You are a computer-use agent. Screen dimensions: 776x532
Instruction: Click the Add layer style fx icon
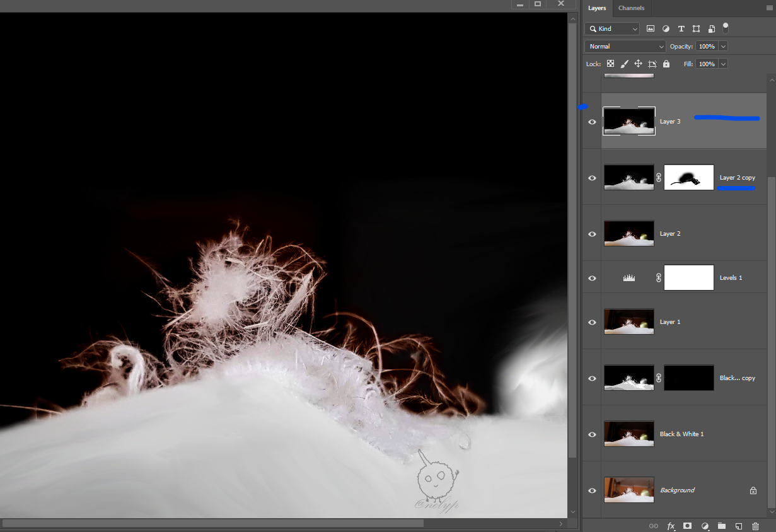(671, 526)
